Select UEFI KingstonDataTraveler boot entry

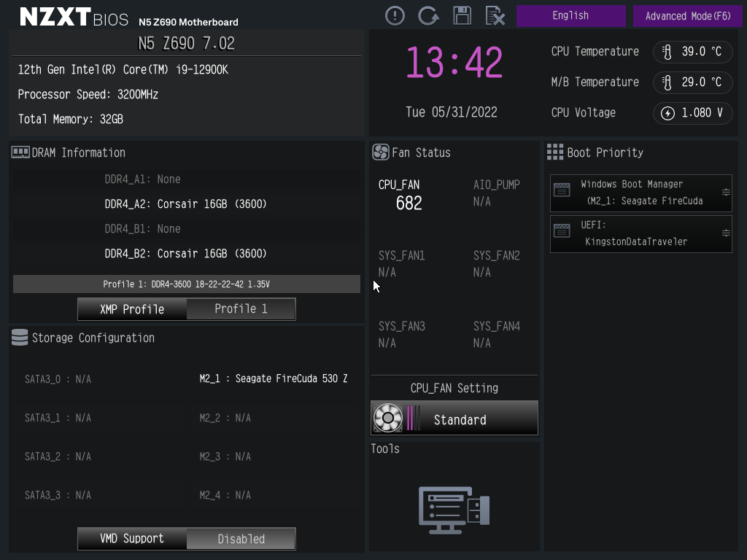pyautogui.click(x=640, y=234)
